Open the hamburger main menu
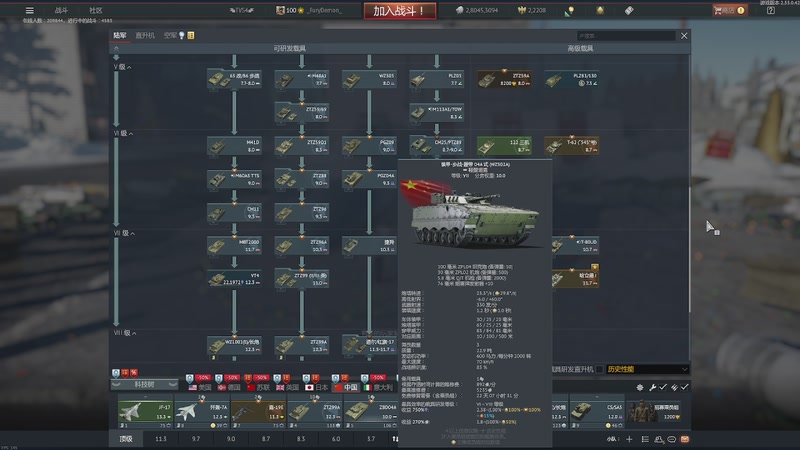Screen dimensions: 800x450 (x=30, y=10)
